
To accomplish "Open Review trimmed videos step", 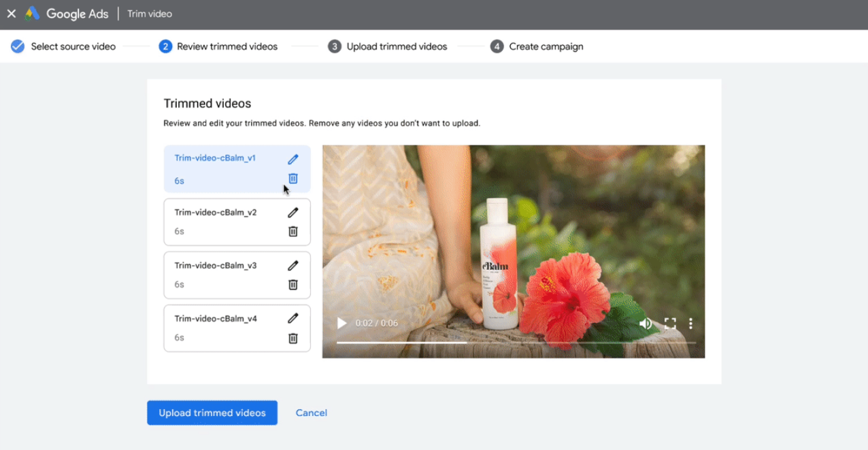I will (218, 46).
